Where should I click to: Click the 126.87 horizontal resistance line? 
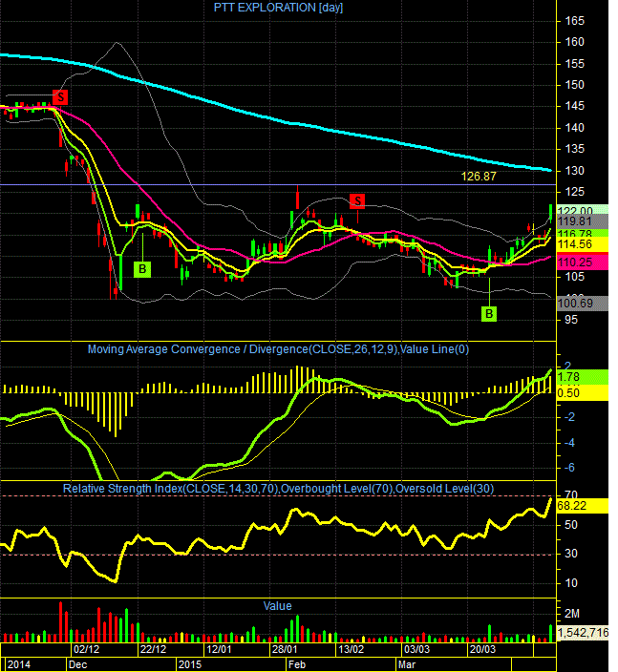pyautogui.click(x=278, y=185)
